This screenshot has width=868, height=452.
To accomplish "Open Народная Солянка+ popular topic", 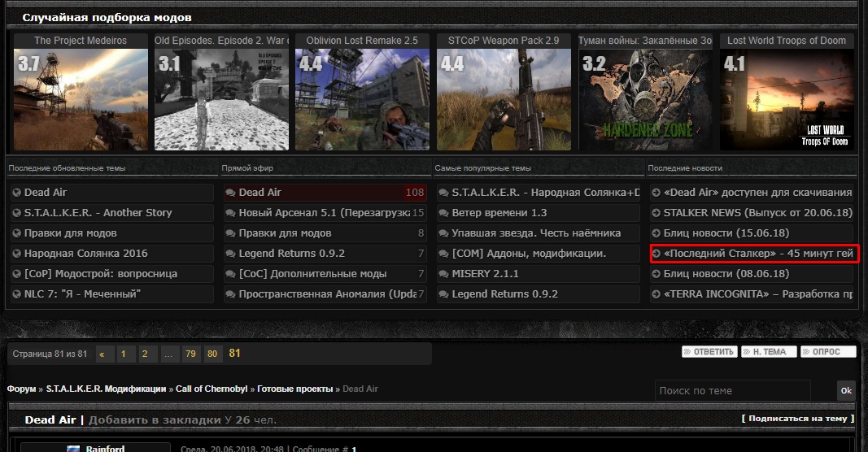I will tap(546, 192).
